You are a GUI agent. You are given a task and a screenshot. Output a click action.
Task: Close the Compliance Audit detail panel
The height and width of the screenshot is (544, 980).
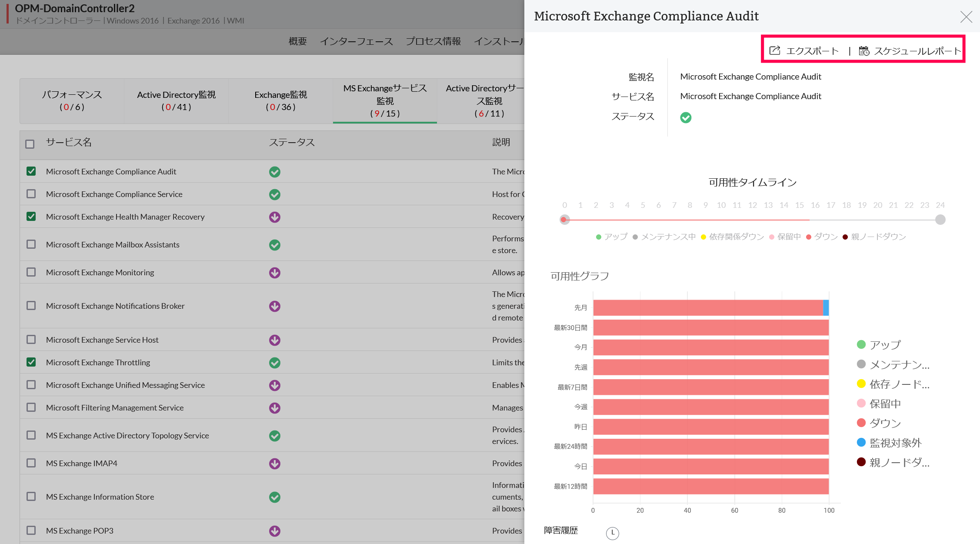tap(966, 17)
